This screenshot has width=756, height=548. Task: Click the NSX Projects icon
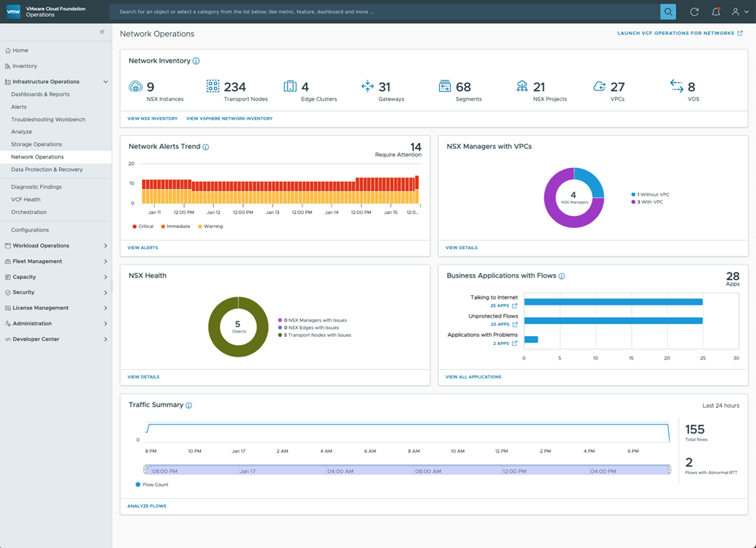522,86
